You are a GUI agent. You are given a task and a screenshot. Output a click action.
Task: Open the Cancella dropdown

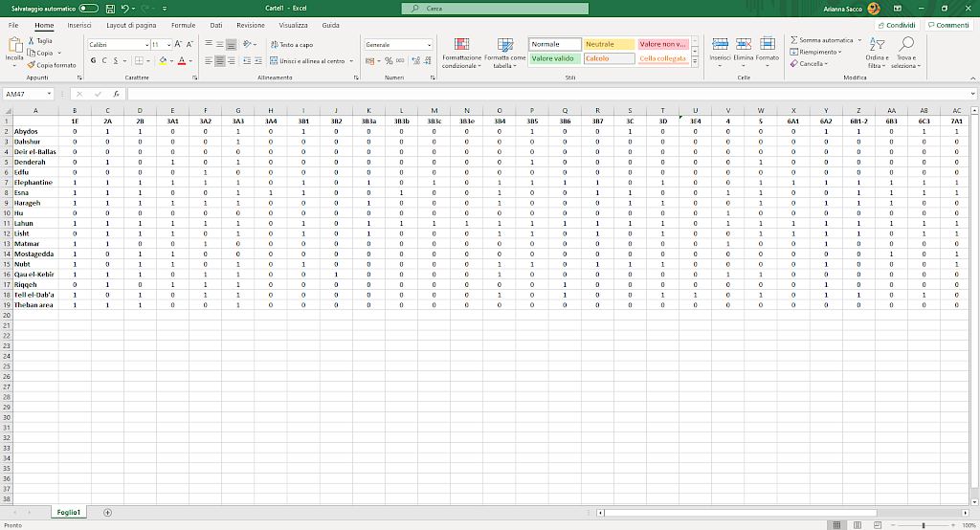pos(810,64)
